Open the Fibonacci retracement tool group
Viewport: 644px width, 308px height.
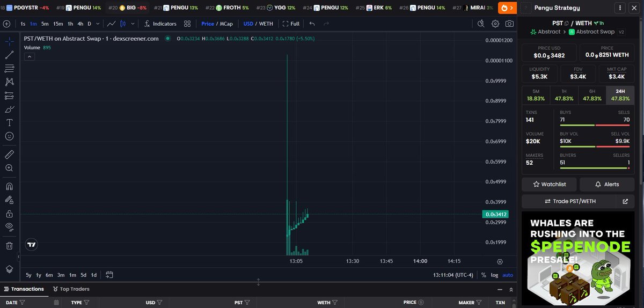(9, 68)
